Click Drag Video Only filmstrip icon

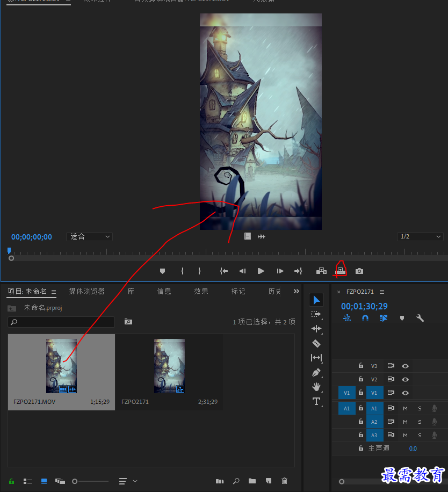pyautogui.click(x=248, y=236)
